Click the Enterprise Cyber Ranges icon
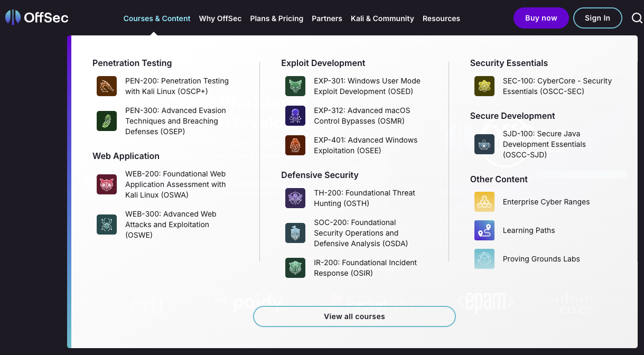 (x=484, y=202)
